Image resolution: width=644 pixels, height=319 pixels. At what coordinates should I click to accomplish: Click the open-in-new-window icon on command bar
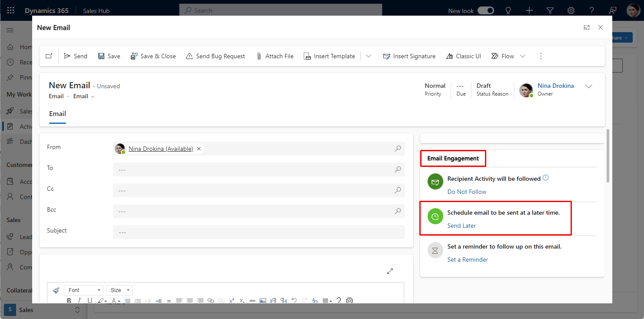(49, 56)
